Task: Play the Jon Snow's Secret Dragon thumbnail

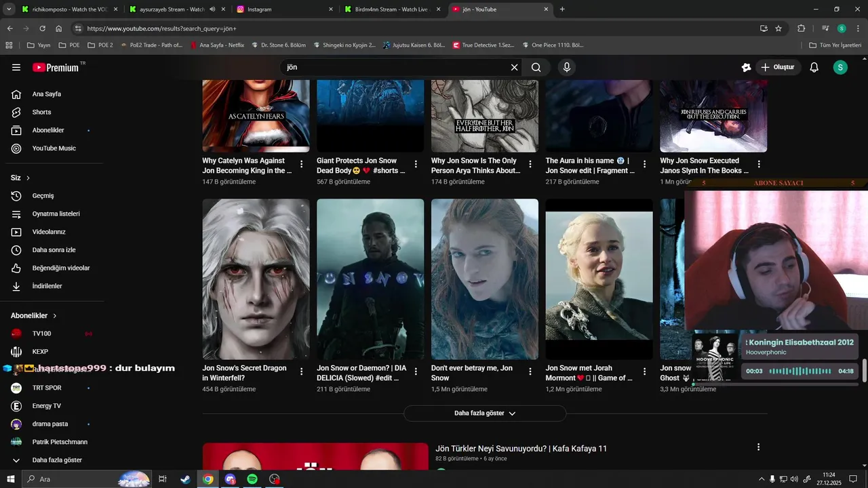Action: 256,279
